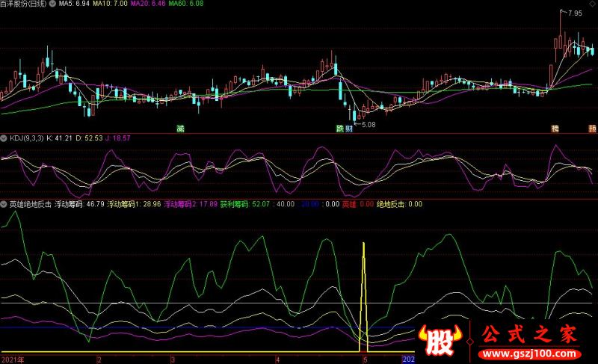Click the 百洋股份(日线) stock title
598x364 pixels.
pos(24,4)
